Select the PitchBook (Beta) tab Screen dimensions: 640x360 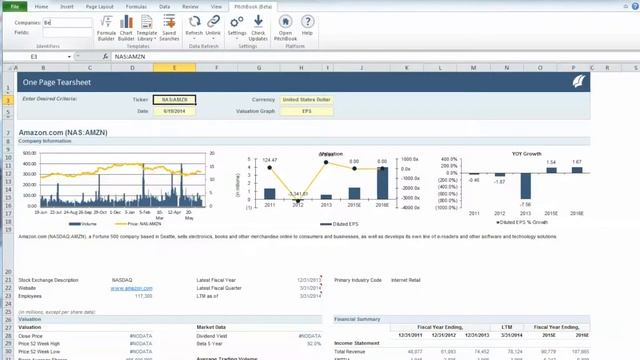(x=253, y=7)
